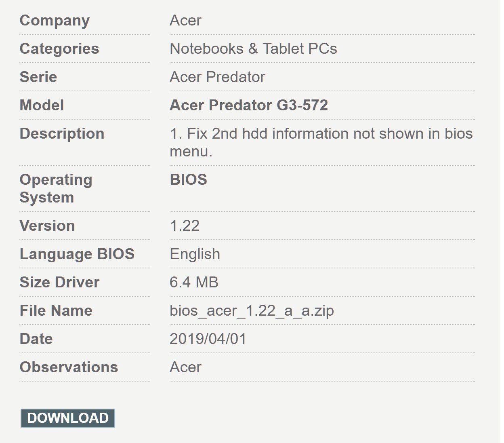The image size is (504, 443).
Task: Click the description text about 2nd hdd fix
Action: pos(321,142)
